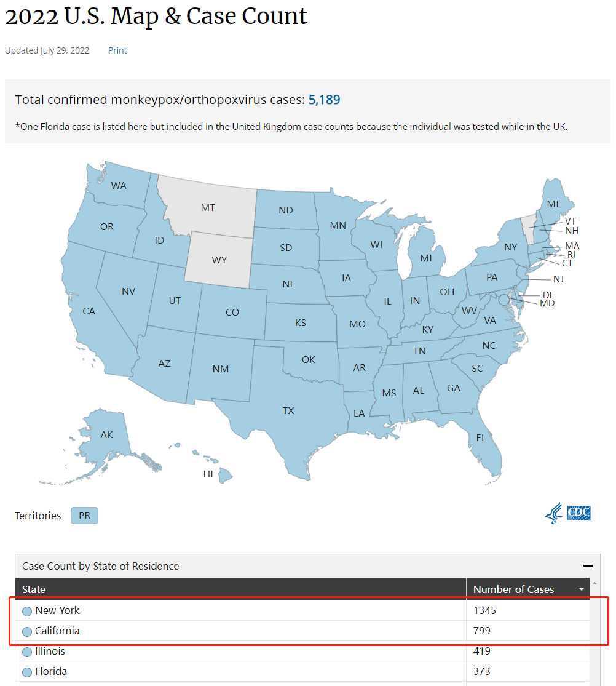The width and height of the screenshot is (616, 686).
Task: Click the total case count 5,189
Action: [325, 100]
